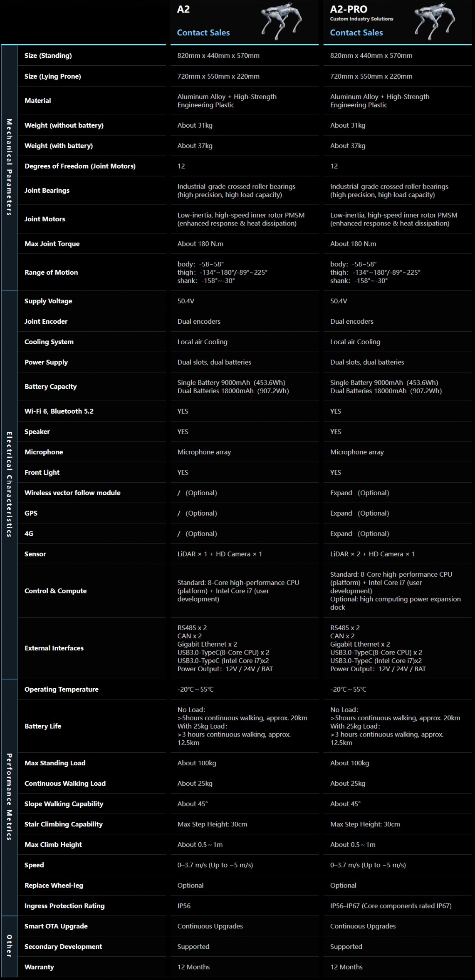The height and width of the screenshot is (980, 475).
Task: Select the A2-PRO model heading
Action: 349,10
